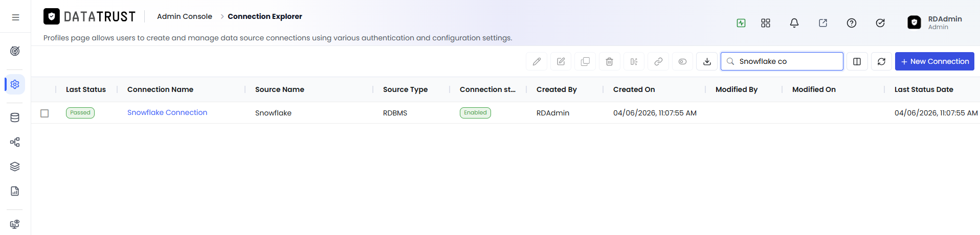Click the pencil edit toolbar icon

[537, 61]
